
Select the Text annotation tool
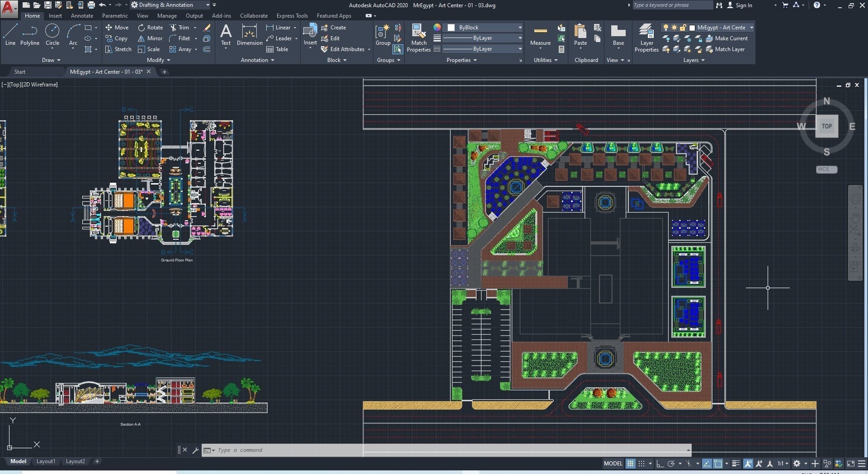tap(226, 35)
